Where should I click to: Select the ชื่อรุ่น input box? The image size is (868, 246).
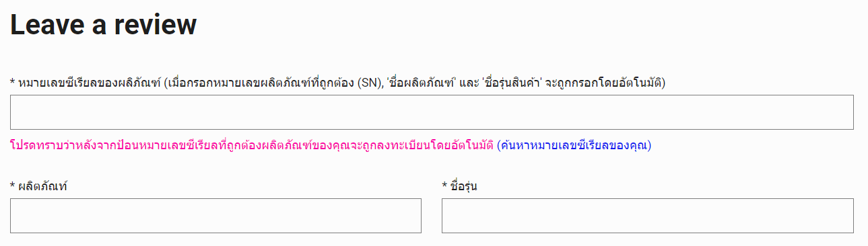click(648, 216)
